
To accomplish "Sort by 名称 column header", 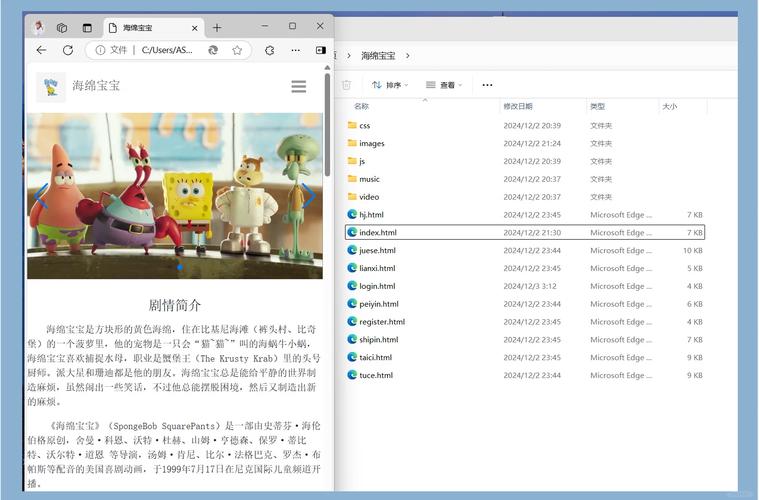I will click(361, 106).
